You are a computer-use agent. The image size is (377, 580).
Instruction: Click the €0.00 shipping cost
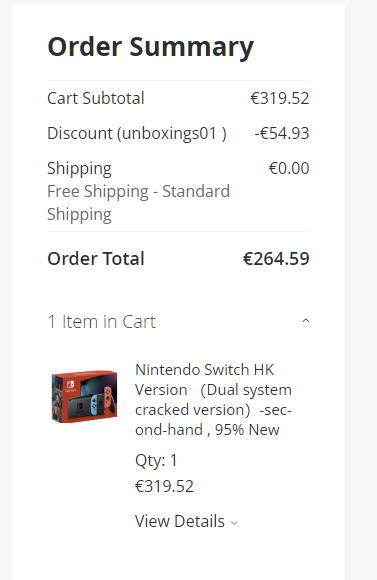[x=289, y=168]
